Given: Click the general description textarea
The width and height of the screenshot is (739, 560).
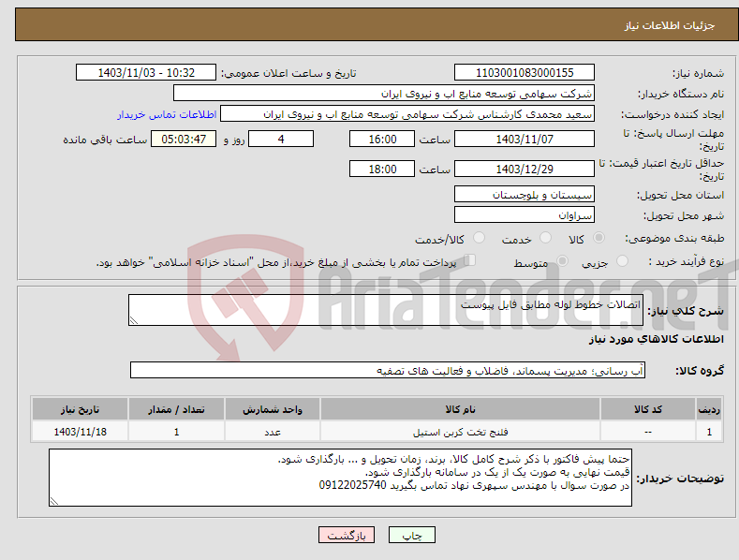Looking at the screenshot, I should click(x=386, y=310).
